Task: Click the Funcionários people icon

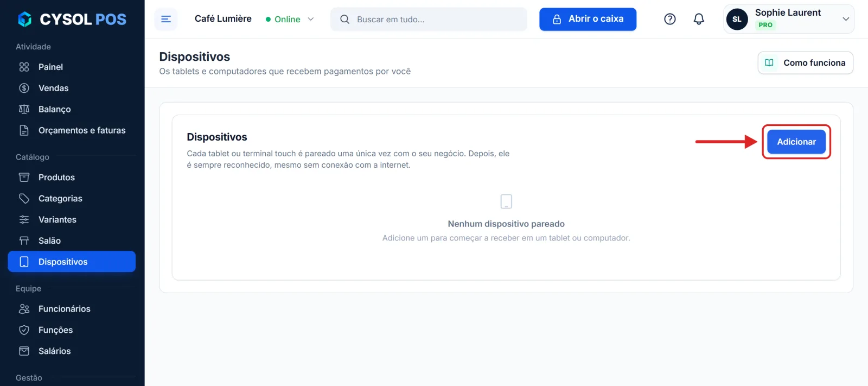Action: [x=24, y=309]
